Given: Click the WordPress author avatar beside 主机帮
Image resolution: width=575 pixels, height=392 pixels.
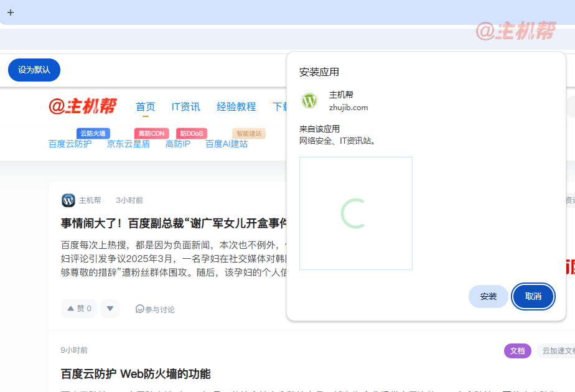Looking at the screenshot, I should 68,200.
